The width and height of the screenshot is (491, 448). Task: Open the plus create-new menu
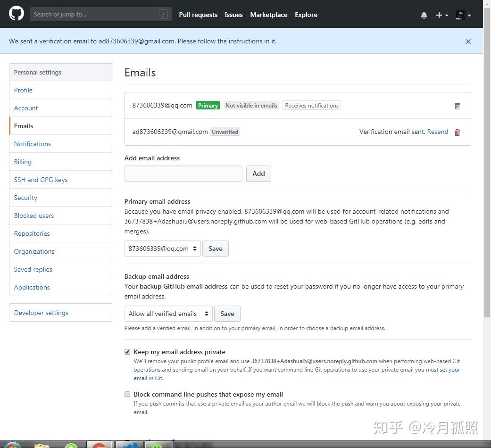442,15
